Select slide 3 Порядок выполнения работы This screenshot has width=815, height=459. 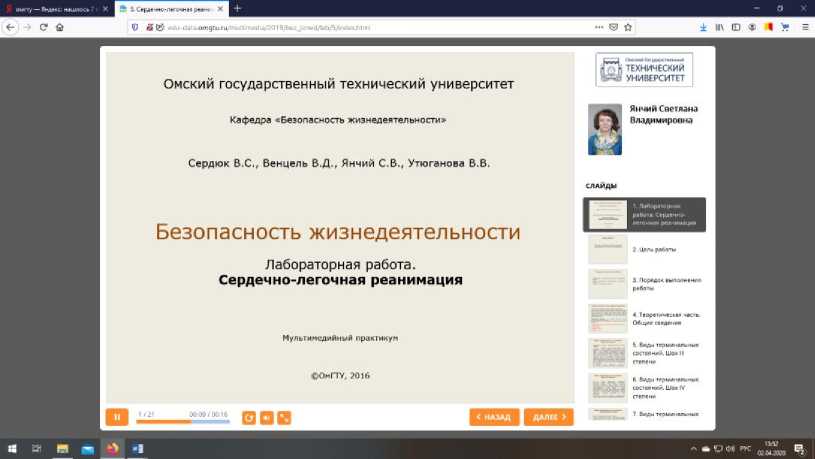tap(644, 284)
